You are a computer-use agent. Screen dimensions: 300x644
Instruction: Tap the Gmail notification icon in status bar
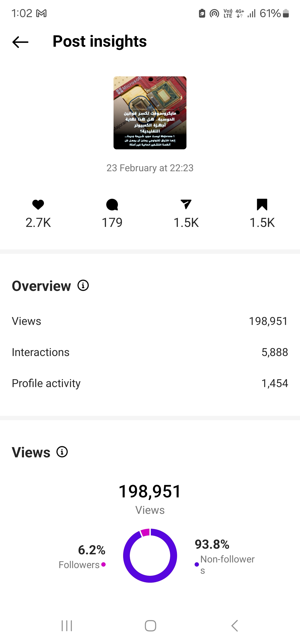click(x=41, y=14)
